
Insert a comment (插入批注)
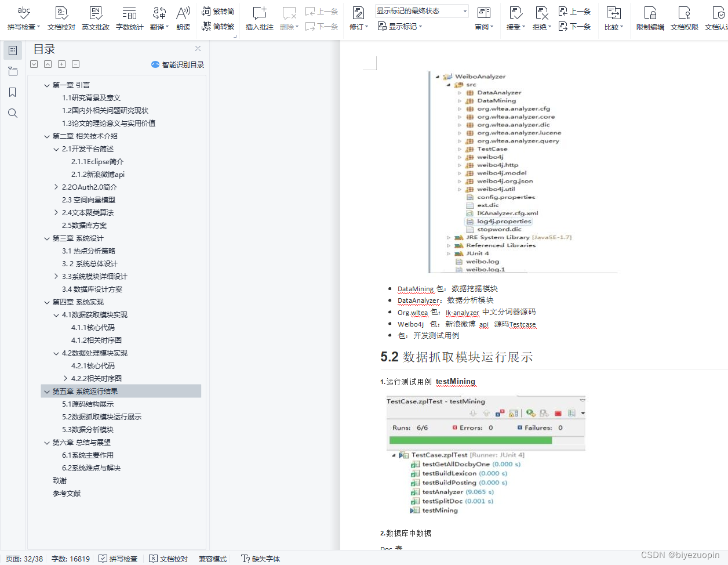pyautogui.click(x=260, y=19)
